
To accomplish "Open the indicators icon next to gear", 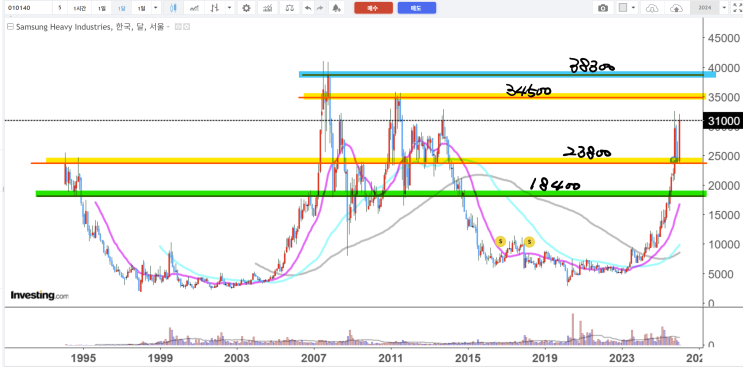I will (x=268, y=8).
